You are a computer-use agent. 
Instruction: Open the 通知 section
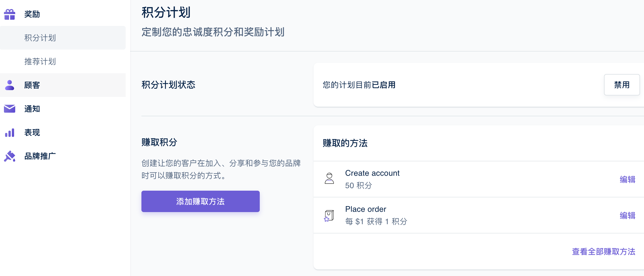(32, 109)
